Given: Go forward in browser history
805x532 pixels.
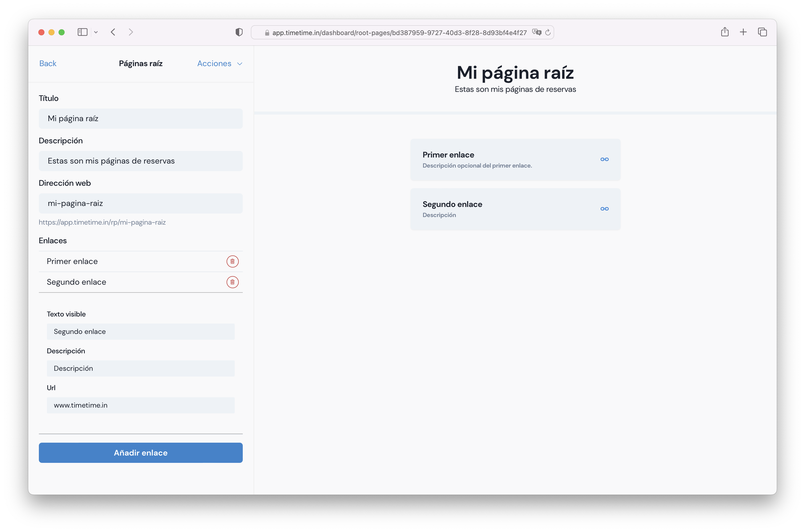Looking at the screenshot, I should point(131,32).
